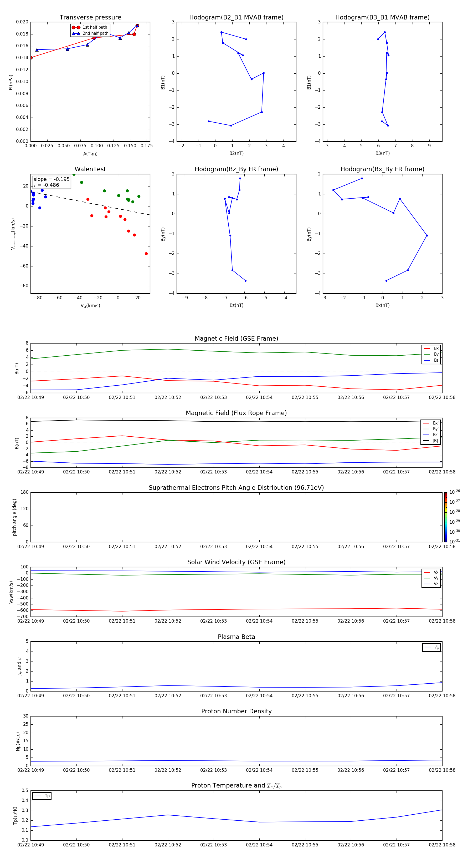This screenshot has width=473, height=868.
Task: Click the lowest red point in WalenTest
Action: pyautogui.click(x=146, y=254)
